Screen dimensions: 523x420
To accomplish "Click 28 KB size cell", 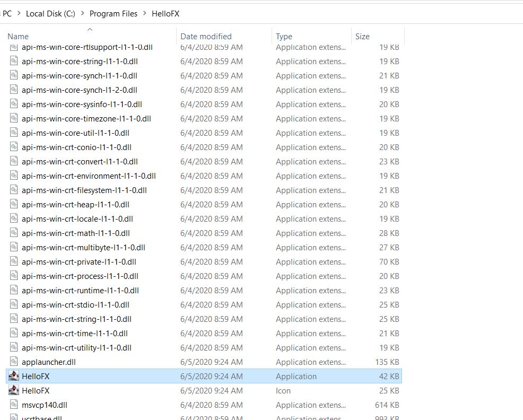I will 389,233.
